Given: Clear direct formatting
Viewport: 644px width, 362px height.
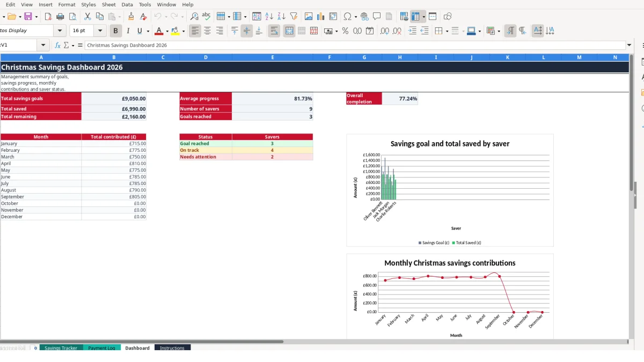Looking at the screenshot, I should (143, 17).
